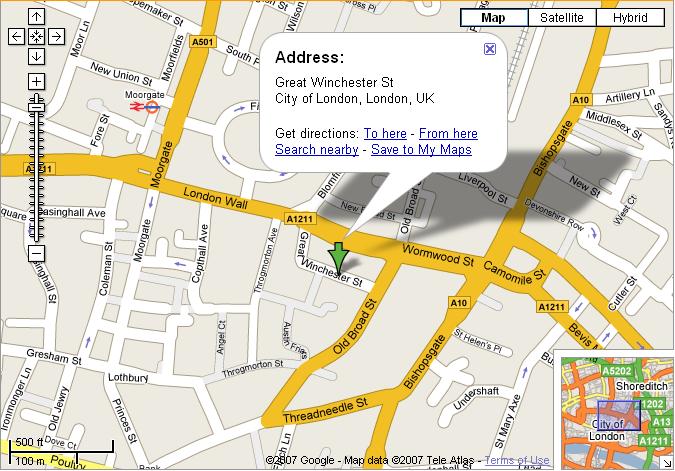The width and height of the screenshot is (675, 471).
Task: Switch to Satellite view
Action: 562,18
